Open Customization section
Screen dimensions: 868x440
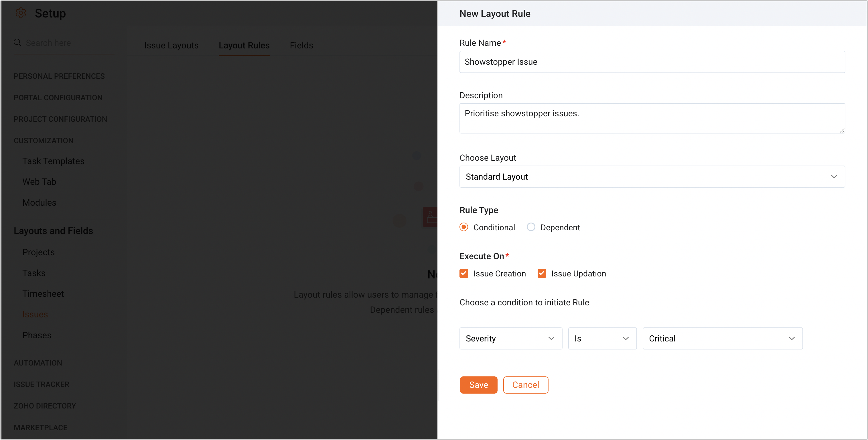(44, 141)
